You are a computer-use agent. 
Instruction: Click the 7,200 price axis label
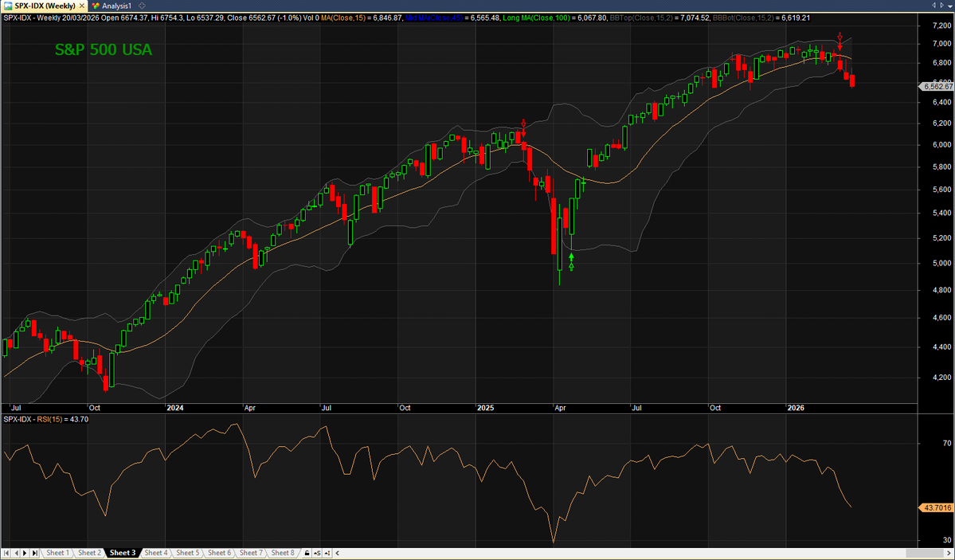pos(941,26)
